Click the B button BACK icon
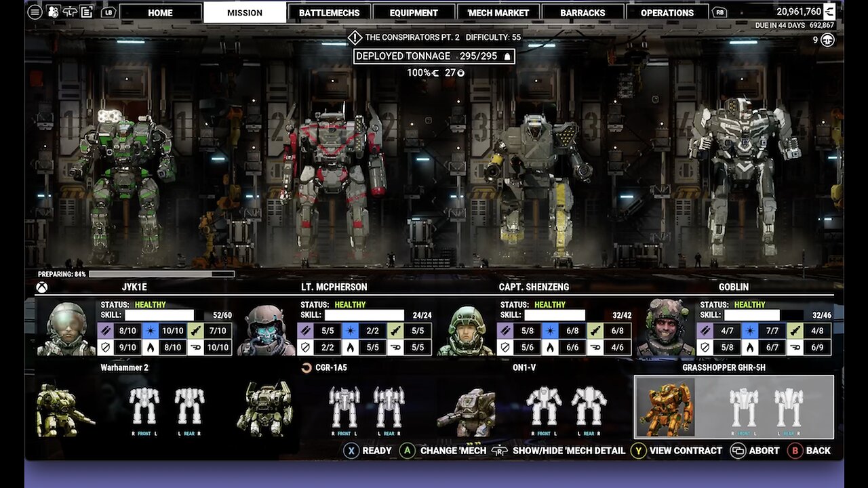This screenshot has height=488, width=868. [x=795, y=450]
